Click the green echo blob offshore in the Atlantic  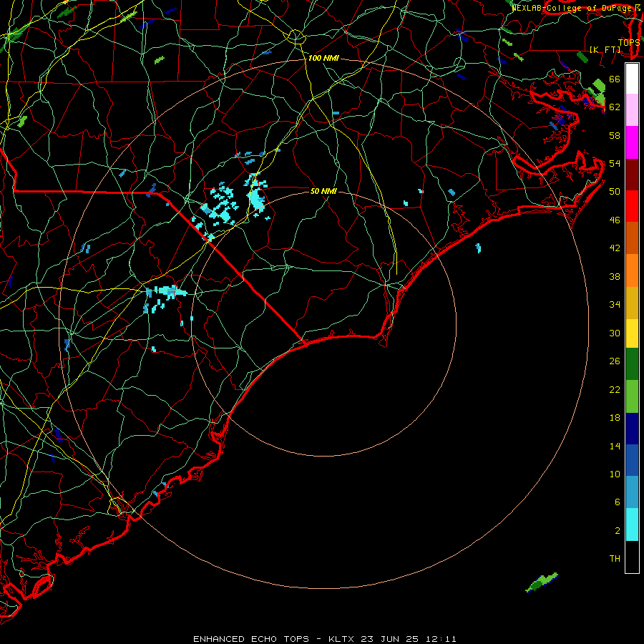(542, 582)
